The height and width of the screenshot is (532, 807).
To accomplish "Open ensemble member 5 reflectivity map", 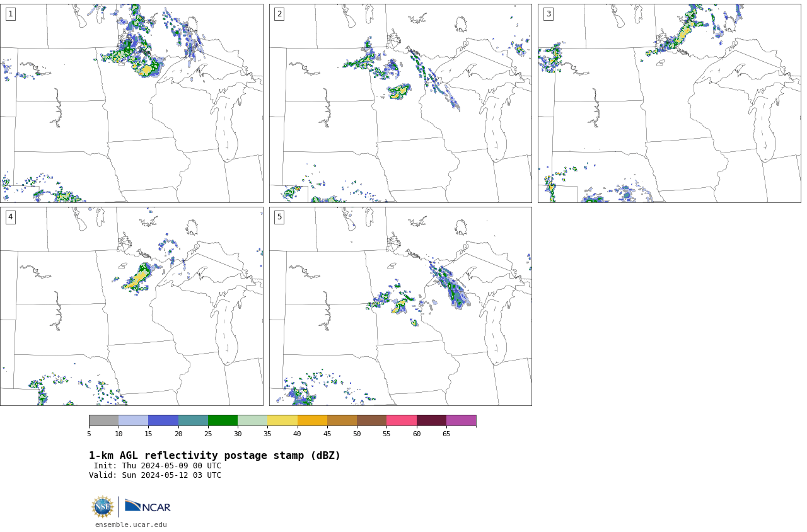I will pos(400,306).
